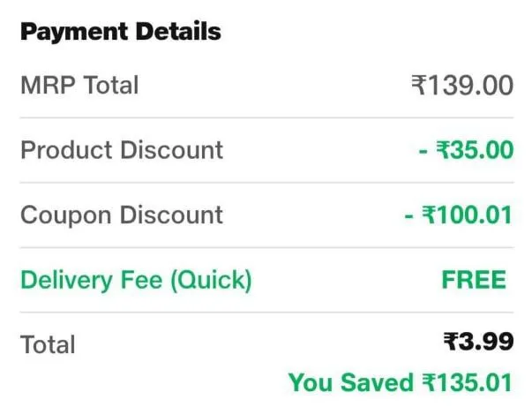The width and height of the screenshot is (532, 415).
Task: Tap the You Saved ₹135.01 text
Action: point(400,382)
